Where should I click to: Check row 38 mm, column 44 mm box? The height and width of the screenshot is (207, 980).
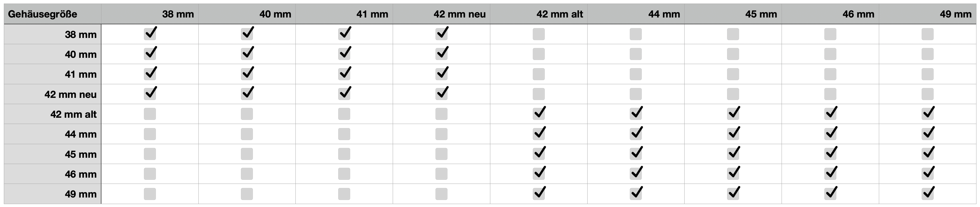coord(635,34)
